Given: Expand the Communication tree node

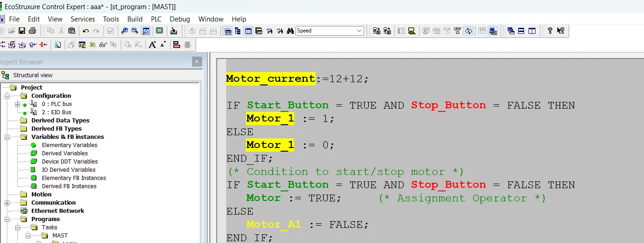Looking at the screenshot, I should (x=7, y=203).
